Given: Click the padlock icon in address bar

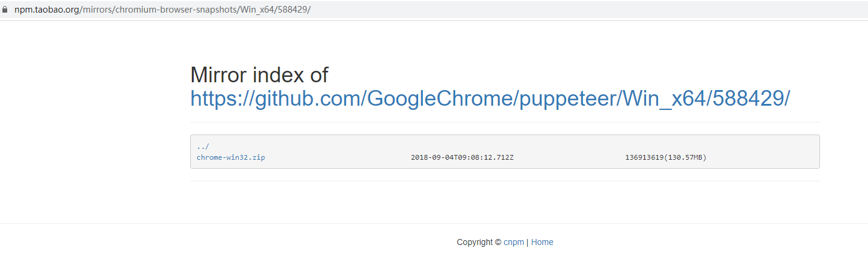Looking at the screenshot, I should point(5,10).
